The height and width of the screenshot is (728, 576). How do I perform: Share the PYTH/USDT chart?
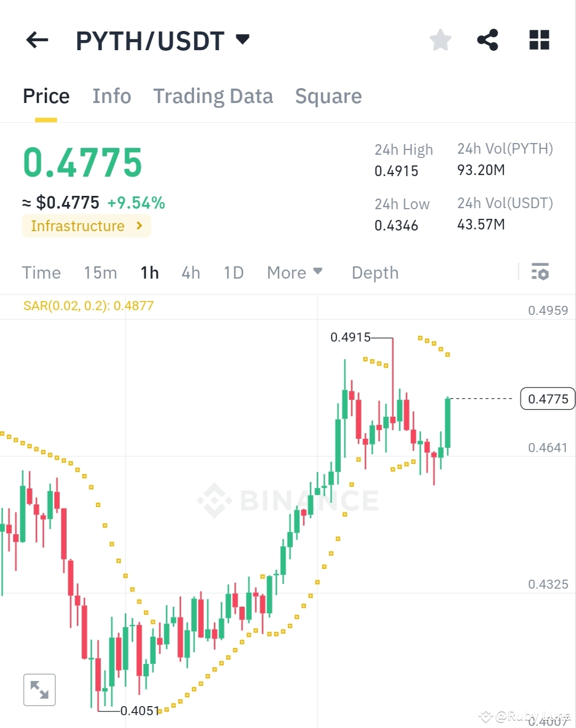coord(488,40)
